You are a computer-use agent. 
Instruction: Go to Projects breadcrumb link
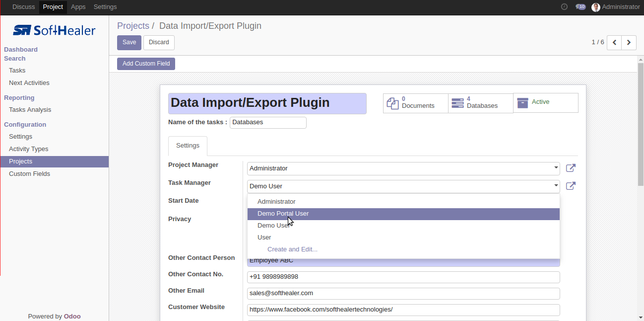(133, 26)
